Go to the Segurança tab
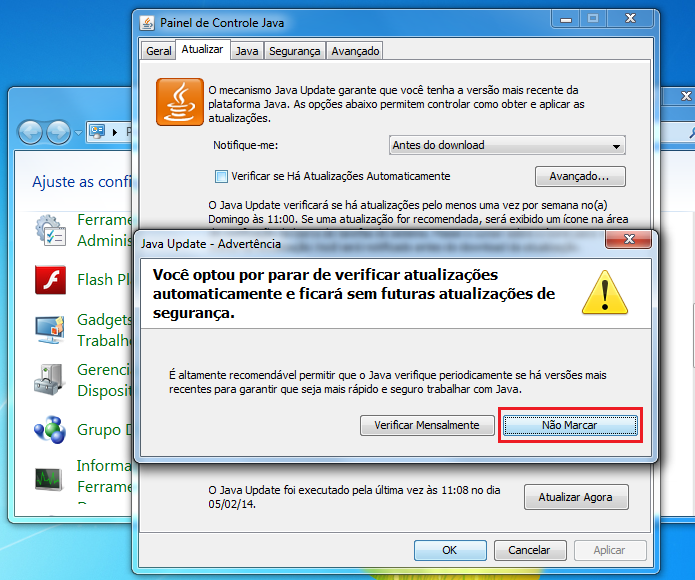 coord(295,51)
